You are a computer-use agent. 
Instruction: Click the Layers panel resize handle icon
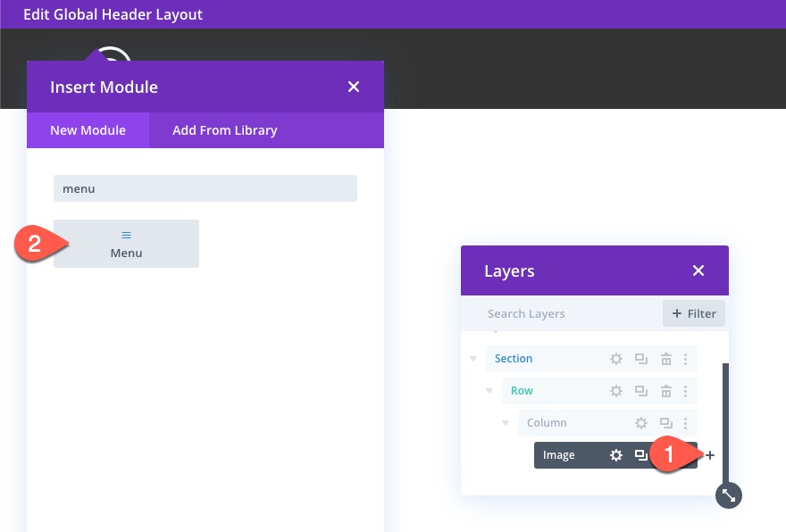(728, 495)
